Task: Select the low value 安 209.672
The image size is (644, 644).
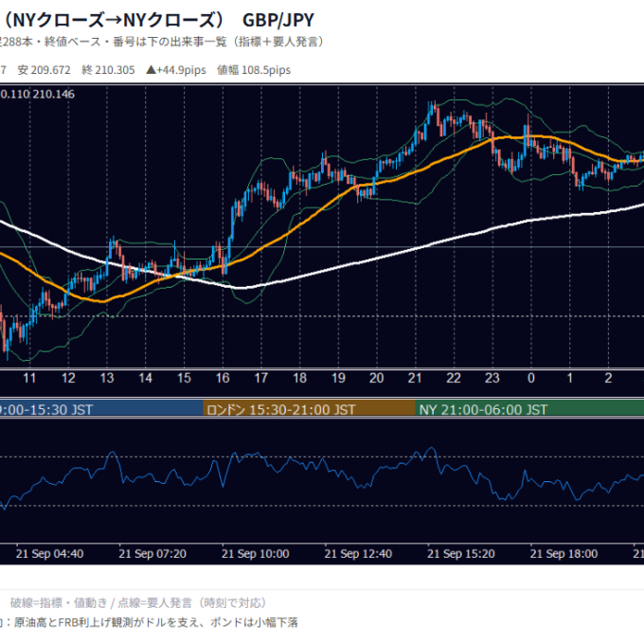Action: tap(44, 70)
